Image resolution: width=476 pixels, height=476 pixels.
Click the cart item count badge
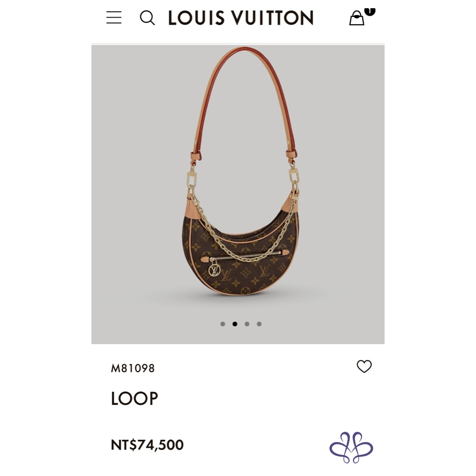pyautogui.click(x=370, y=11)
